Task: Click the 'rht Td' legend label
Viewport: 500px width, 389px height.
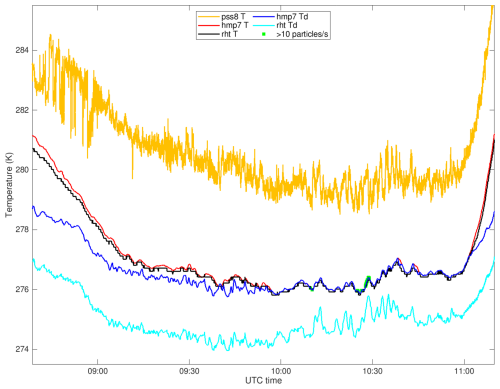Action: tap(287, 25)
